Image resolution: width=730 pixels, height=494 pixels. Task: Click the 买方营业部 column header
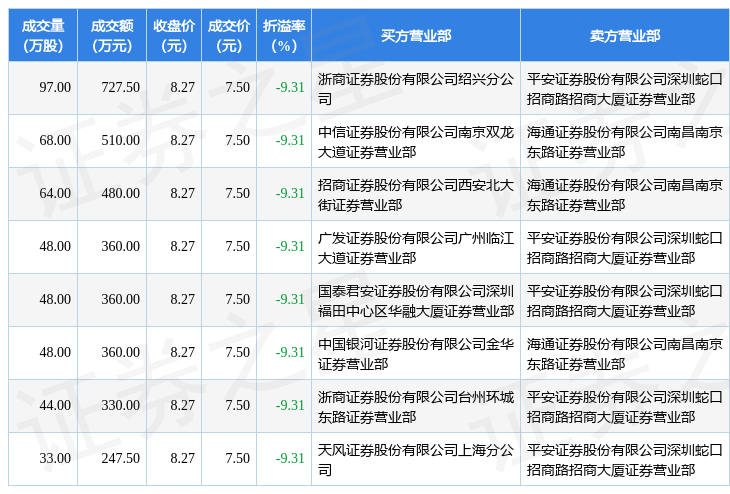pyautogui.click(x=416, y=35)
